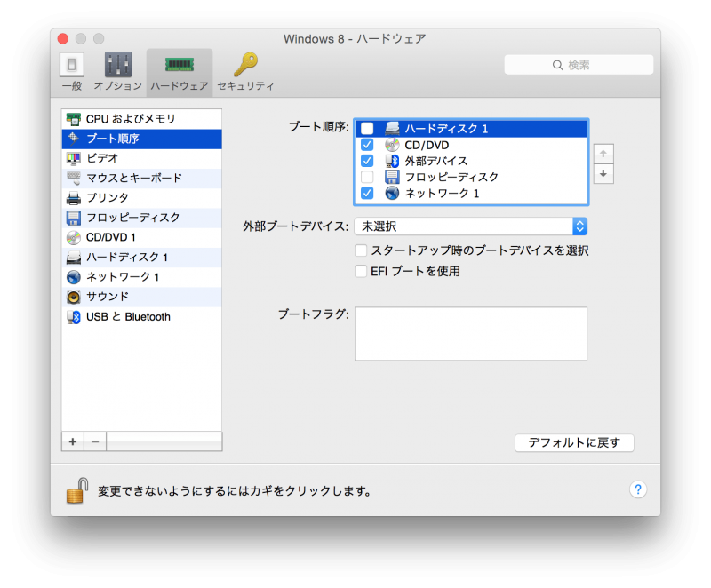Image resolution: width=711 pixels, height=588 pixels.
Task: Click the hard disk icon in boot list
Action: click(x=392, y=129)
